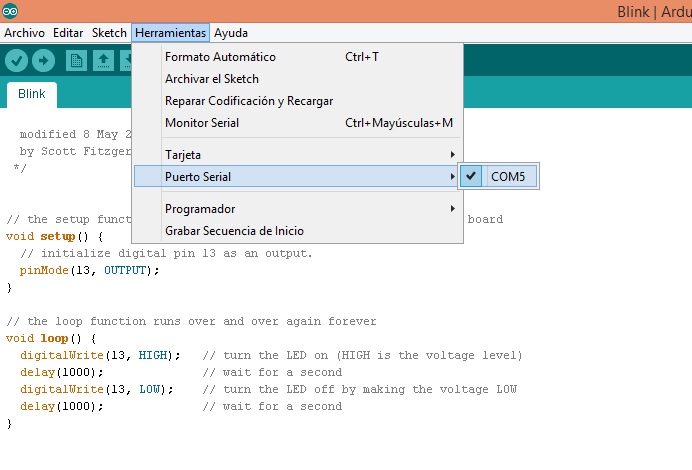
Task: Click the 'pinMode(13, OUTPUT);' line
Action: (89, 271)
